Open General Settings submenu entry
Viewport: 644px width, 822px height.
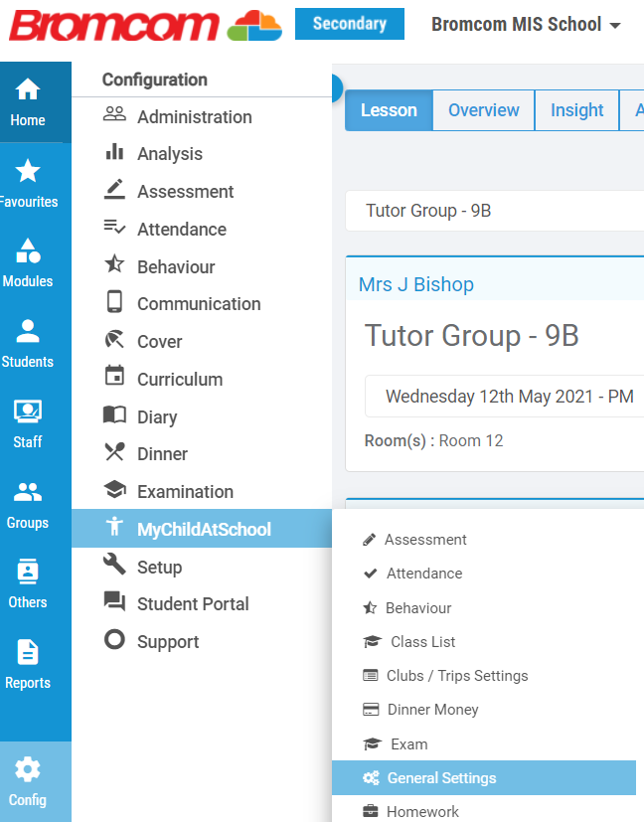click(484, 778)
